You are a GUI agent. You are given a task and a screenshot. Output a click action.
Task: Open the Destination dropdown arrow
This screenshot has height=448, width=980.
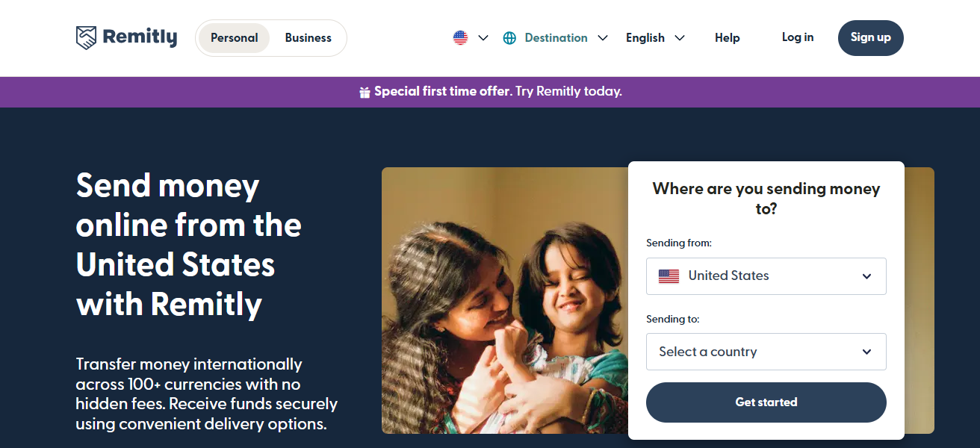pyautogui.click(x=603, y=38)
